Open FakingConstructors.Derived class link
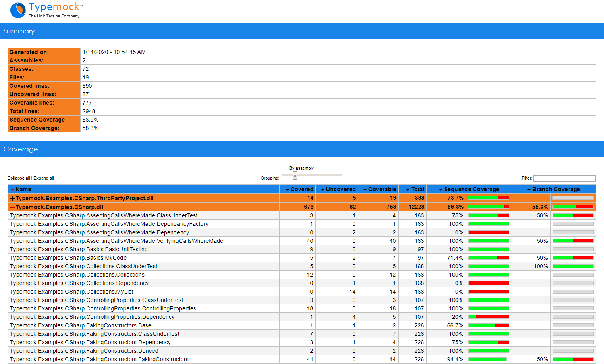The width and height of the screenshot is (604, 364). tap(84, 351)
